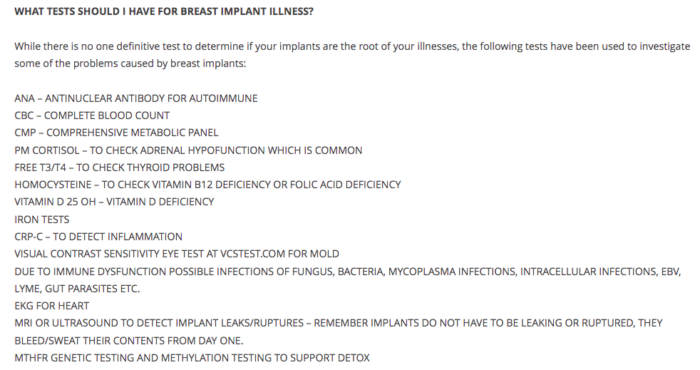Click the Vitamin D 25 OH line
The height and width of the screenshot is (370, 700).
[114, 202]
